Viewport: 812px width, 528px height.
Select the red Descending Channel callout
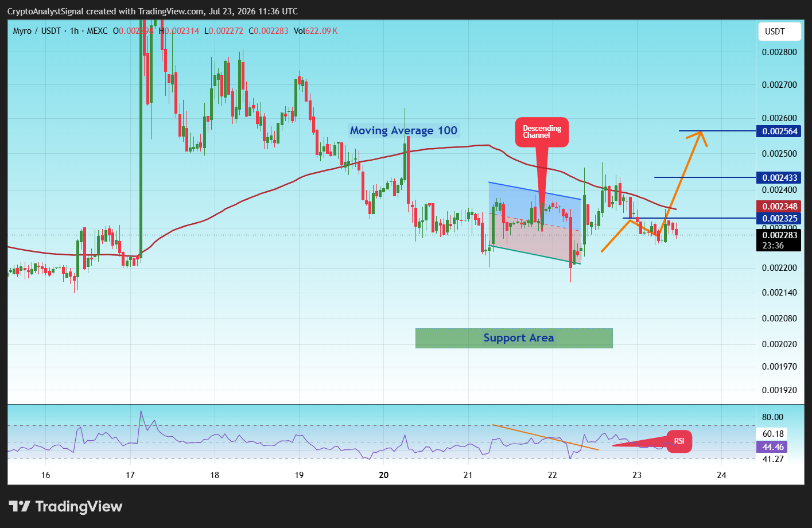point(542,132)
